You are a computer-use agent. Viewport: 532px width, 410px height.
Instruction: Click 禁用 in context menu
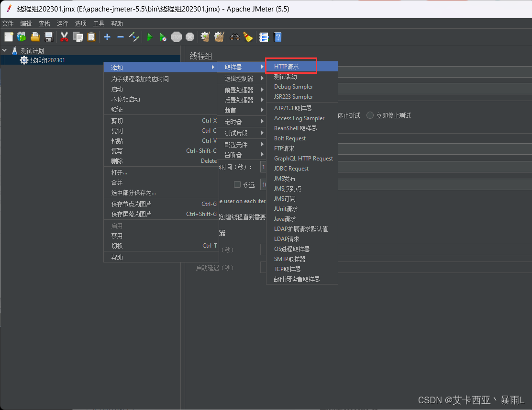tap(160, 236)
